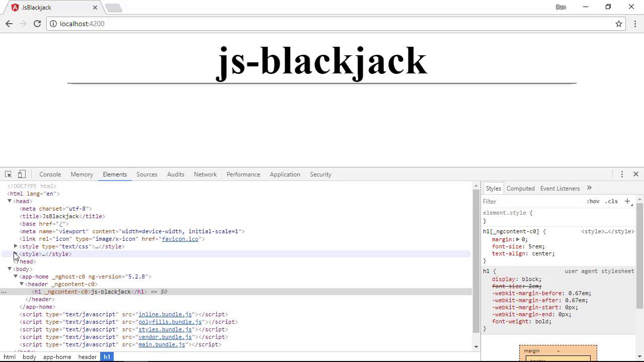Open the Memory tab

click(x=82, y=174)
